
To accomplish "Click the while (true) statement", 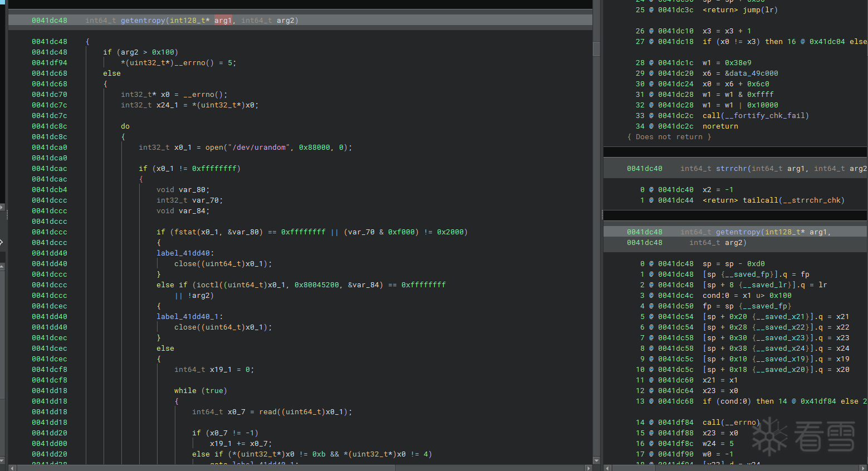I will pyautogui.click(x=201, y=391).
